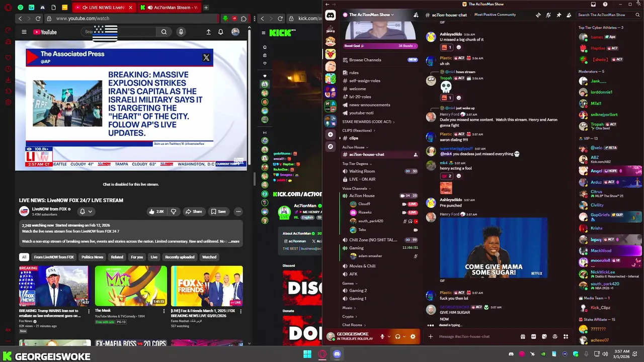Collapse the Ac7ion House category
This screenshot has width=644, height=362.
355,147
